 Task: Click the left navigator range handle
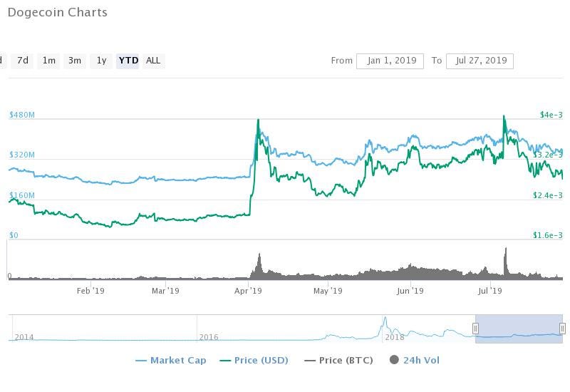(x=475, y=329)
